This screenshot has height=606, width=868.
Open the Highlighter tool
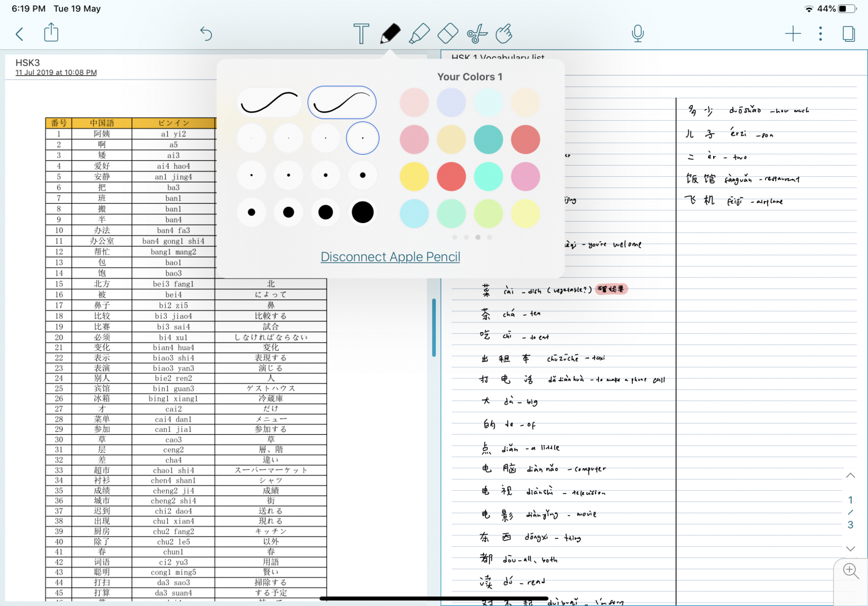(419, 34)
